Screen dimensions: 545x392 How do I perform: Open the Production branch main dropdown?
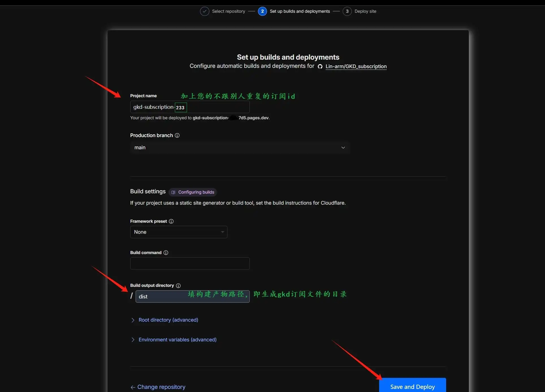[240, 148]
